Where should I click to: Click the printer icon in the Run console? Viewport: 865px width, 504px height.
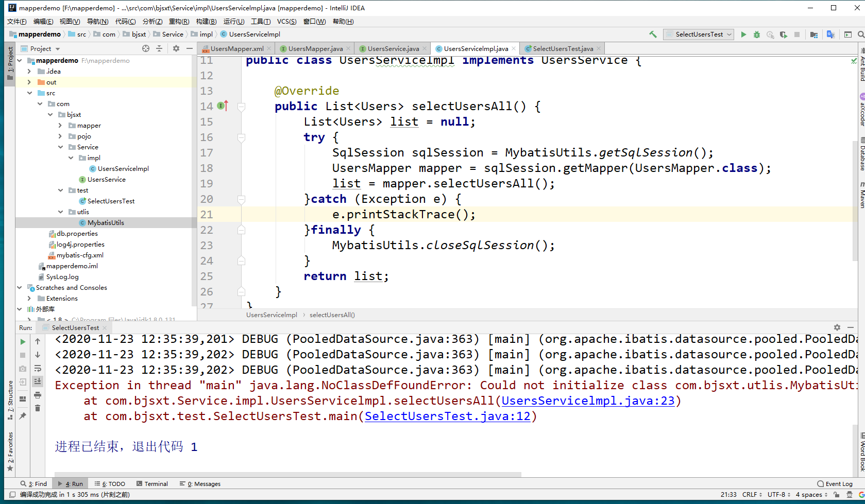(38, 395)
